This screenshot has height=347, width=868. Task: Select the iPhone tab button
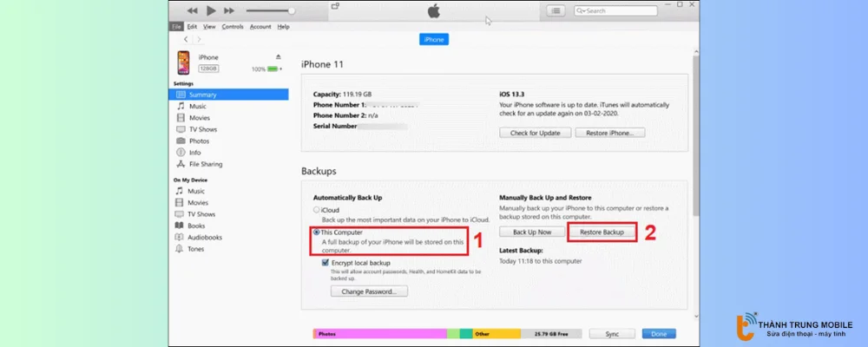[433, 39]
